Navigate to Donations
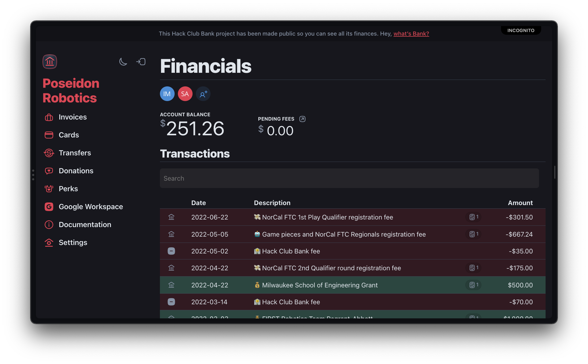This screenshot has height=364, width=588. pos(76,171)
